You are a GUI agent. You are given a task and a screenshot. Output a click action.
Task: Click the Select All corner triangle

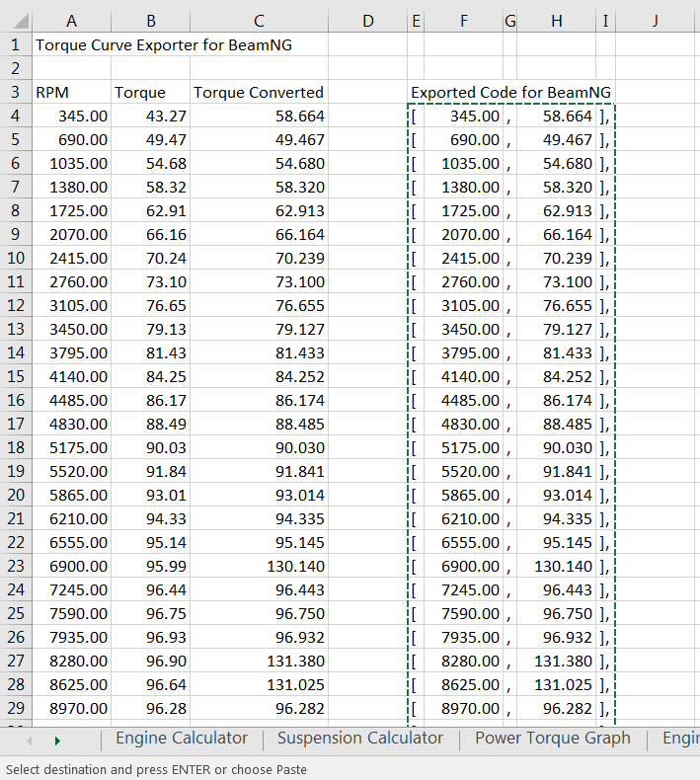click(x=20, y=22)
